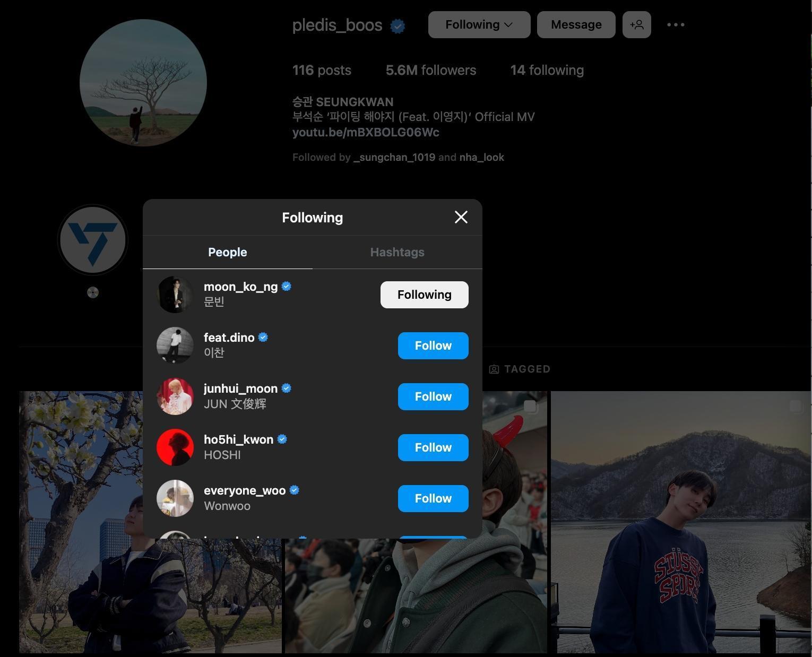Open moon_ko_ng username link
The height and width of the screenshot is (657, 812).
tap(240, 287)
